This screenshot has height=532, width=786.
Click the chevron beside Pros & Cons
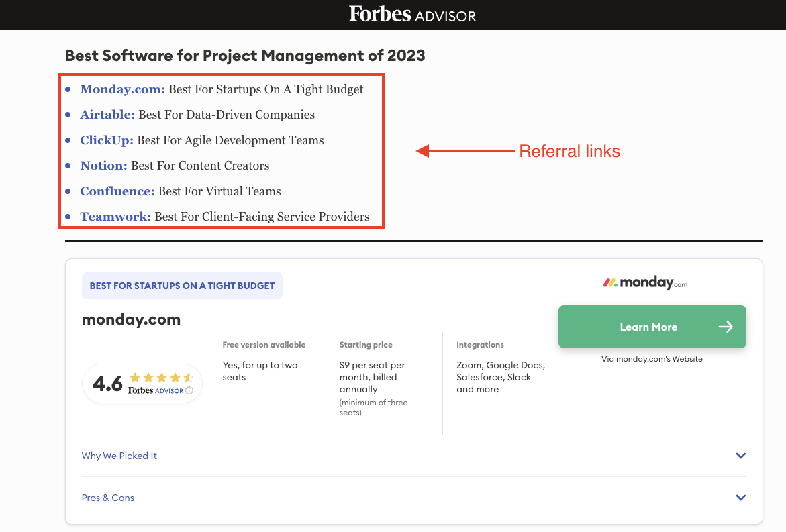click(x=740, y=497)
